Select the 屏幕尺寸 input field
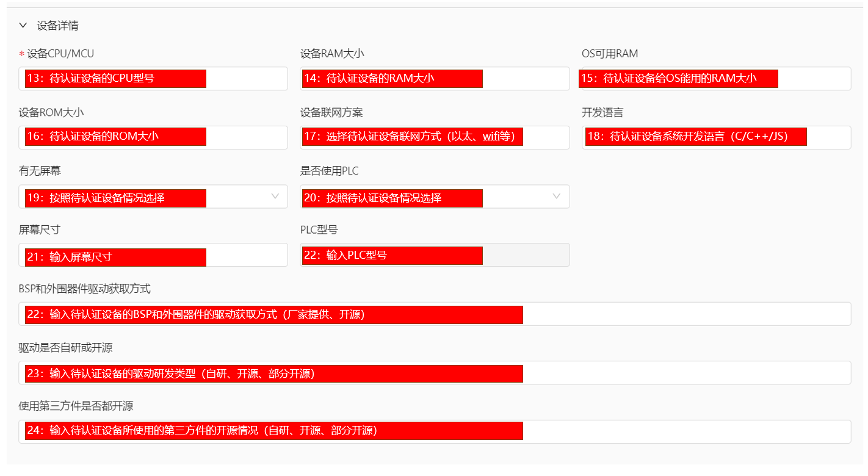The height and width of the screenshot is (476, 868). pos(153,255)
